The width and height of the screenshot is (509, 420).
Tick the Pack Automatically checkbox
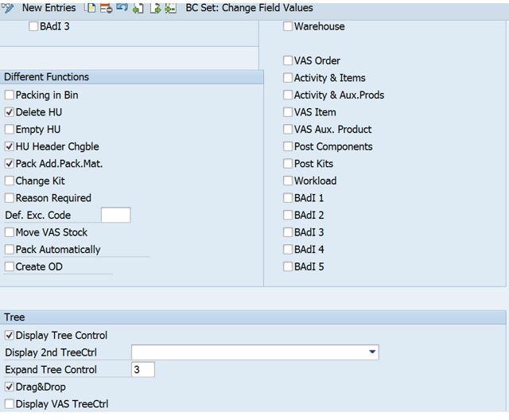(x=10, y=250)
